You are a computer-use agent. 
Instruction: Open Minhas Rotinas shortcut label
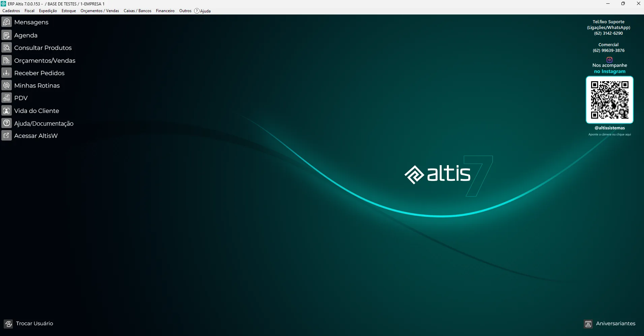pyautogui.click(x=37, y=86)
